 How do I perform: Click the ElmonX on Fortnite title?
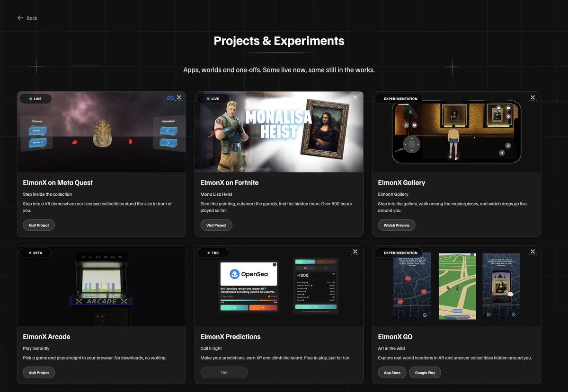[x=230, y=183]
